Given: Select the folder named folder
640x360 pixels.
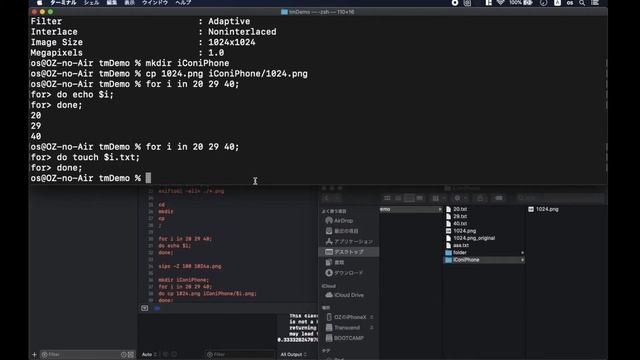Looking at the screenshot, I should pos(456,253).
